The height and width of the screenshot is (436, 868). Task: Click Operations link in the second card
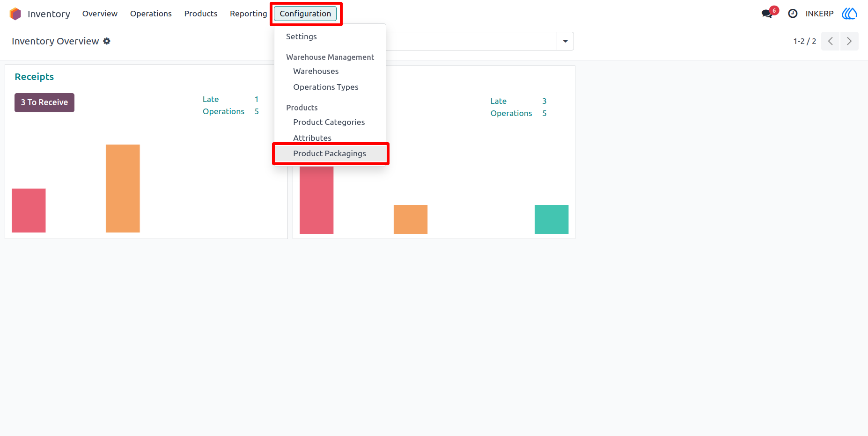coord(511,113)
